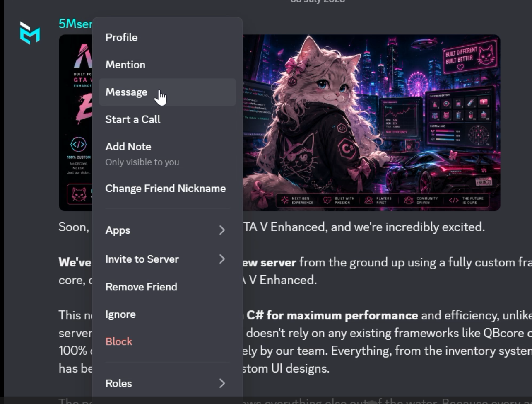Choose Message in the context menu
This screenshot has height=404, width=532.
[167, 92]
